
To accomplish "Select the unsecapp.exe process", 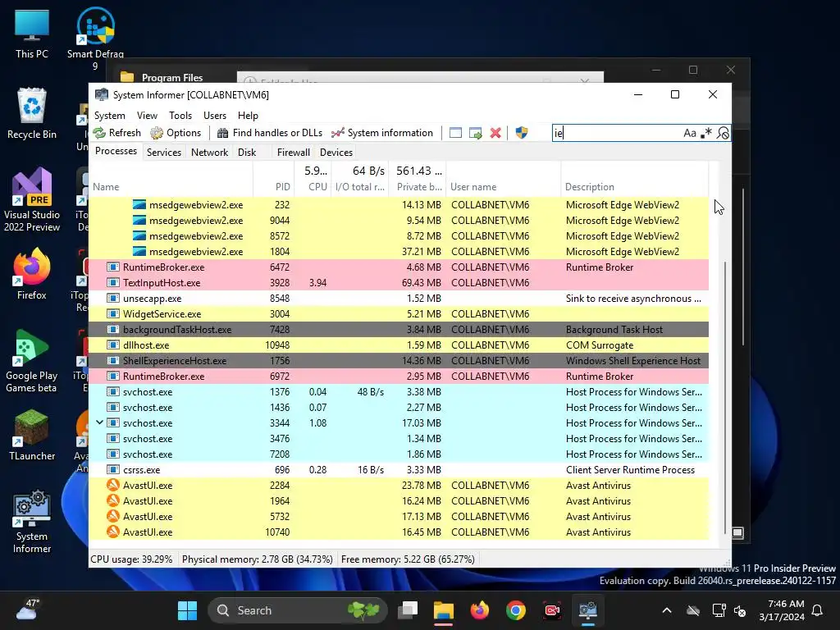I will pyautogui.click(x=399, y=299).
